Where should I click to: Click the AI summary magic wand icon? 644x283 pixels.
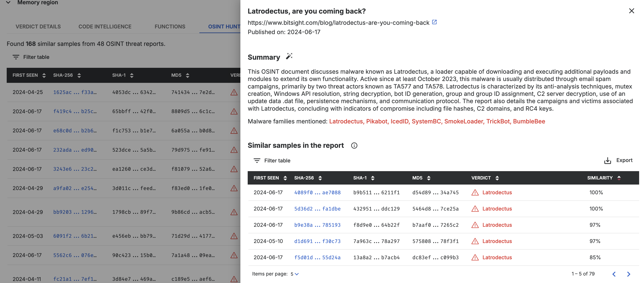click(289, 56)
